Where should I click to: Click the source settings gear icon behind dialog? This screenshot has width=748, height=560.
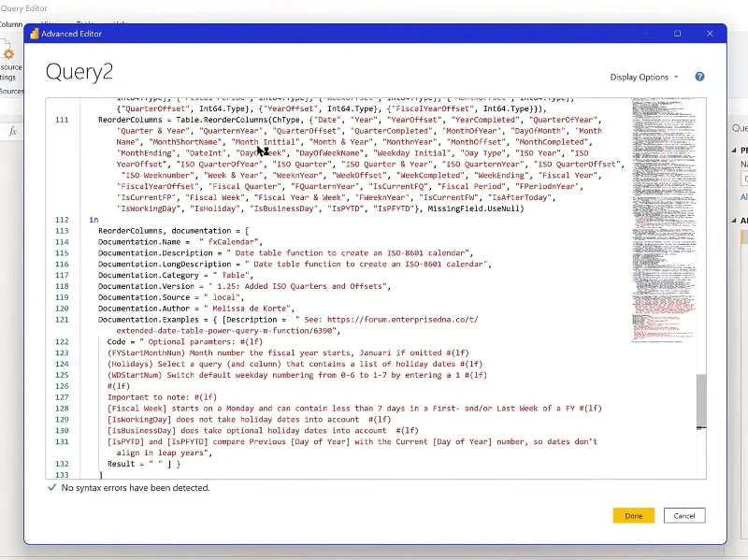pos(8,54)
